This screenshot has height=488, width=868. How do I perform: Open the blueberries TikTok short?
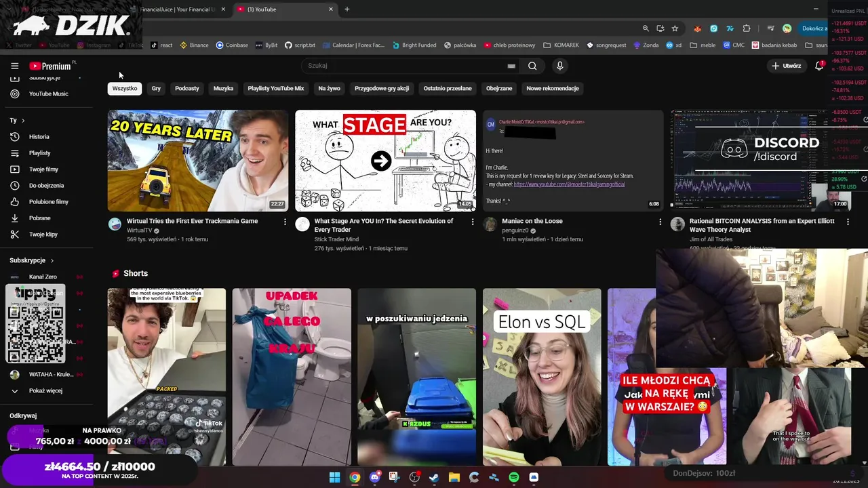167,377
